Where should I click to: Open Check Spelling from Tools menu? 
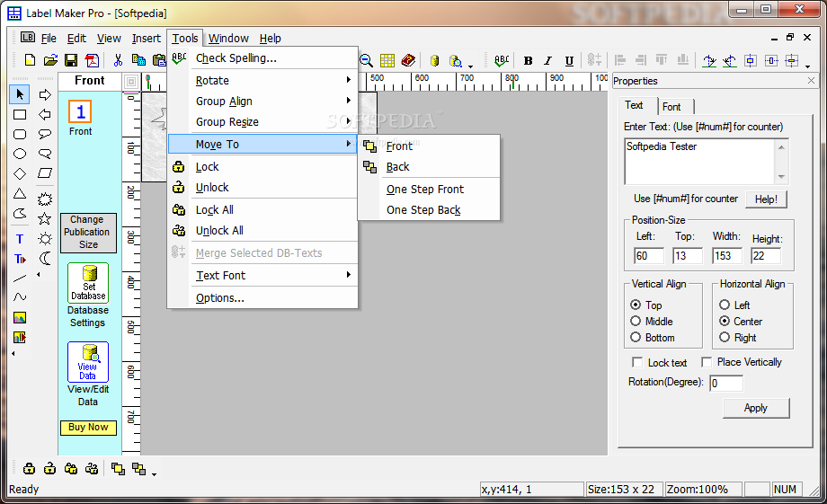click(x=262, y=58)
